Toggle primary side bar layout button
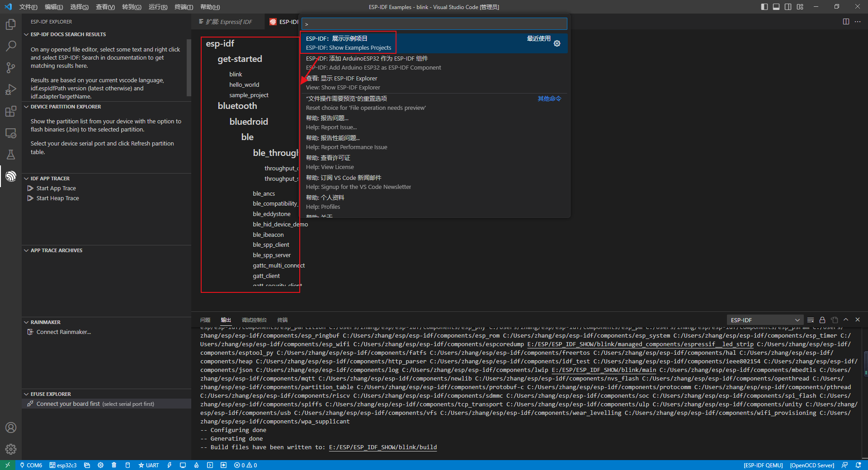868x470 pixels. pyautogui.click(x=764, y=7)
